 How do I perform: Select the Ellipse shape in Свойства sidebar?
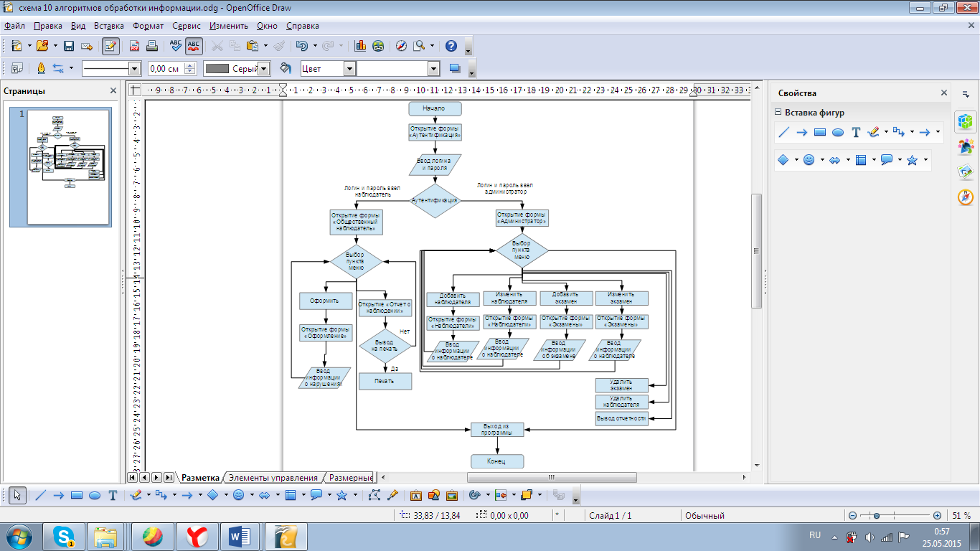pos(838,132)
